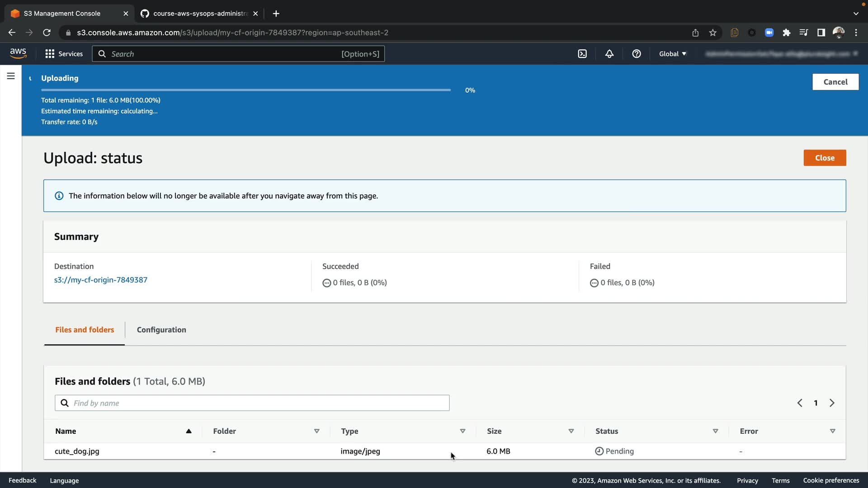Viewport: 868px width, 488px height.
Task: Click the help question mark icon
Action: (x=637, y=54)
